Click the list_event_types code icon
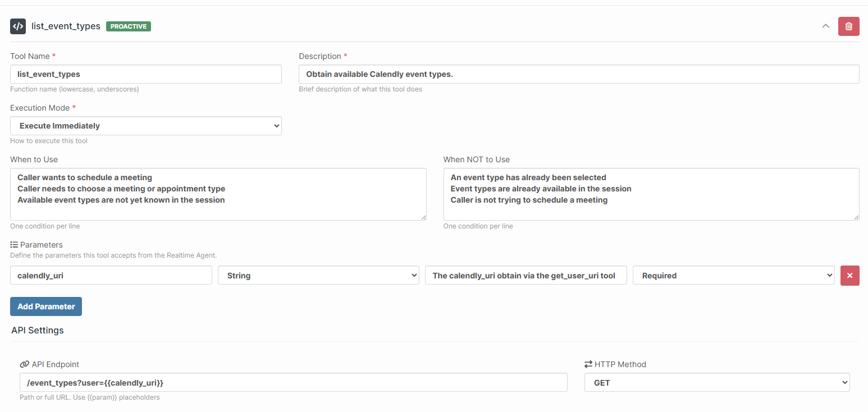This screenshot has height=412, width=868. (x=18, y=26)
